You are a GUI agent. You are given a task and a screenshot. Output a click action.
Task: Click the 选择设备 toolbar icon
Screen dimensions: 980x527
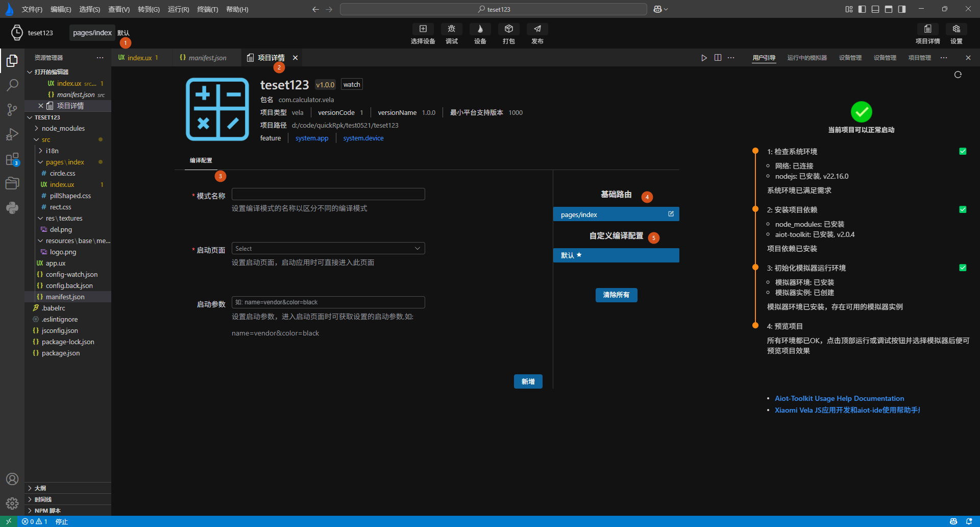(423, 29)
